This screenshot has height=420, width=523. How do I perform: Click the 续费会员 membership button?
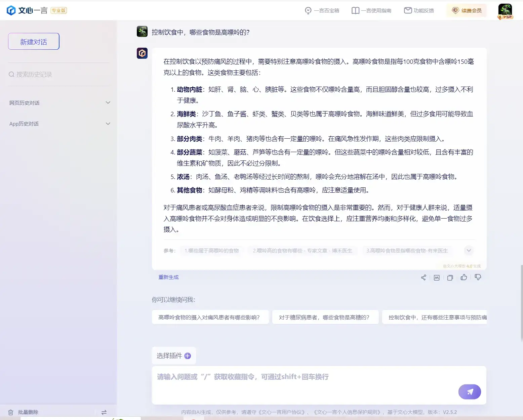tap(467, 10)
